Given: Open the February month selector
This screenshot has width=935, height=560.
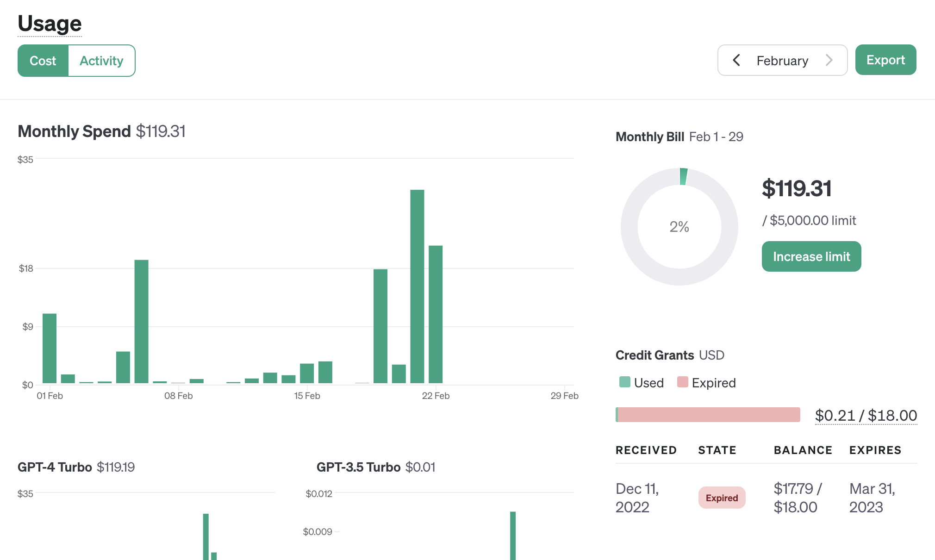Looking at the screenshot, I should click(x=782, y=61).
